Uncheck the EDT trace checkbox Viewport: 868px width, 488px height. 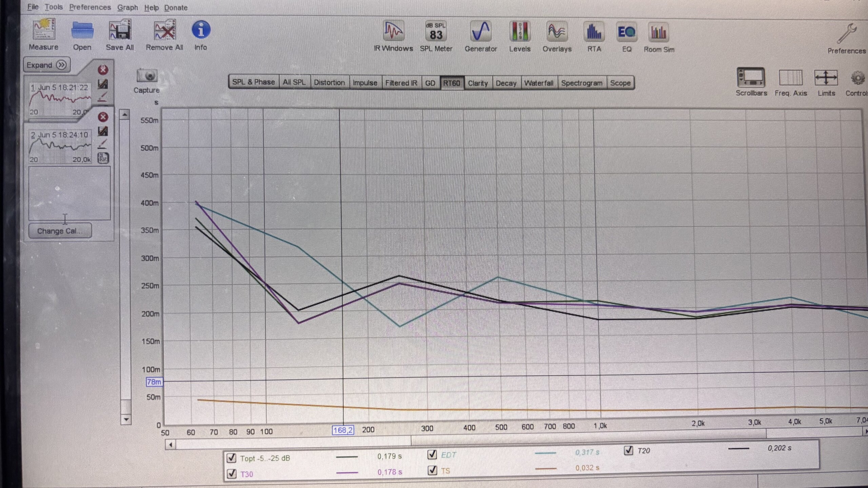(x=432, y=454)
